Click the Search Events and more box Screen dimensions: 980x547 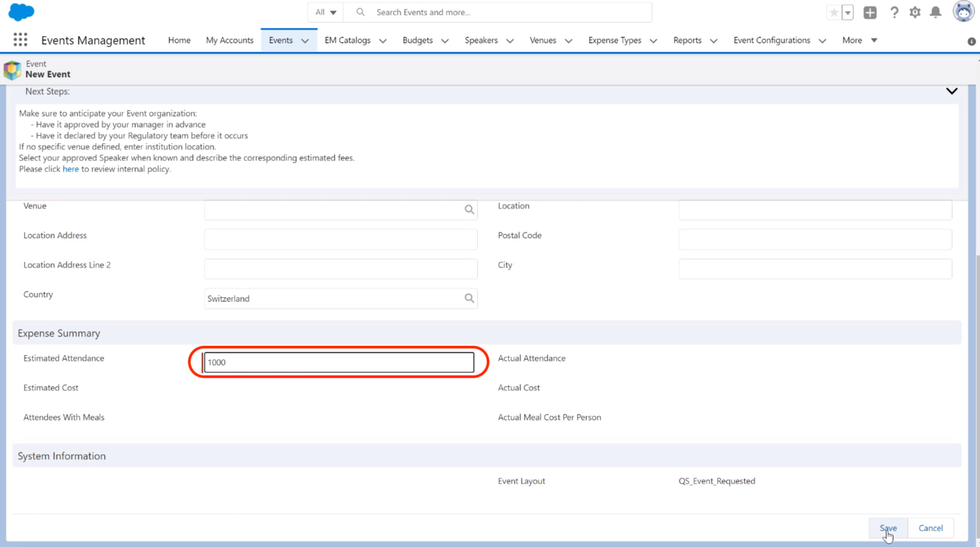(497, 12)
